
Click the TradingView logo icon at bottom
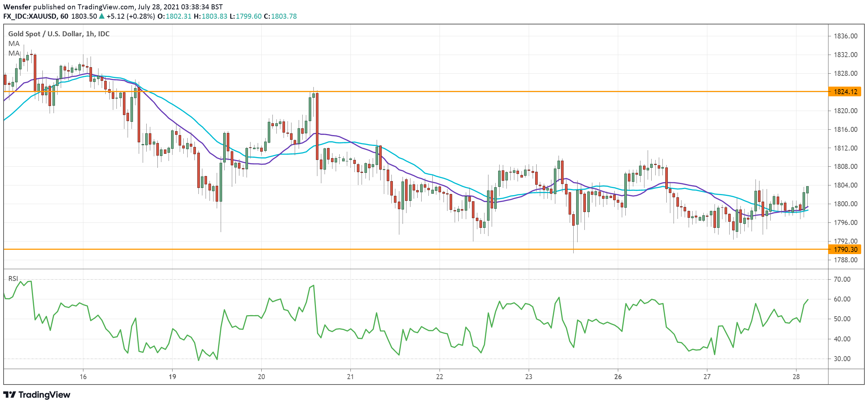click(10, 395)
